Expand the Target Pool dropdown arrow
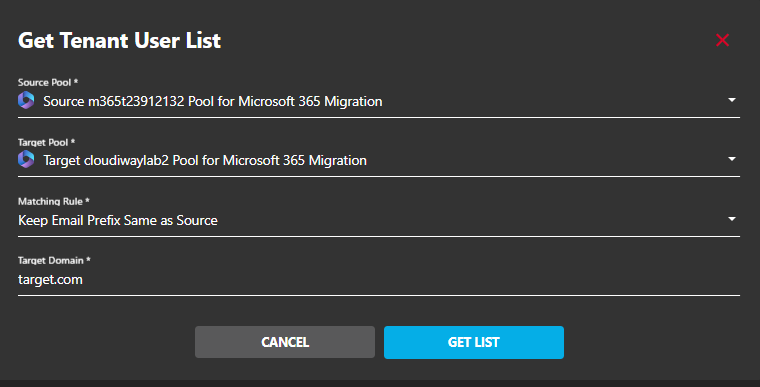Image resolution: width=760 pixels, height=387 pixels. coord(732,159)
